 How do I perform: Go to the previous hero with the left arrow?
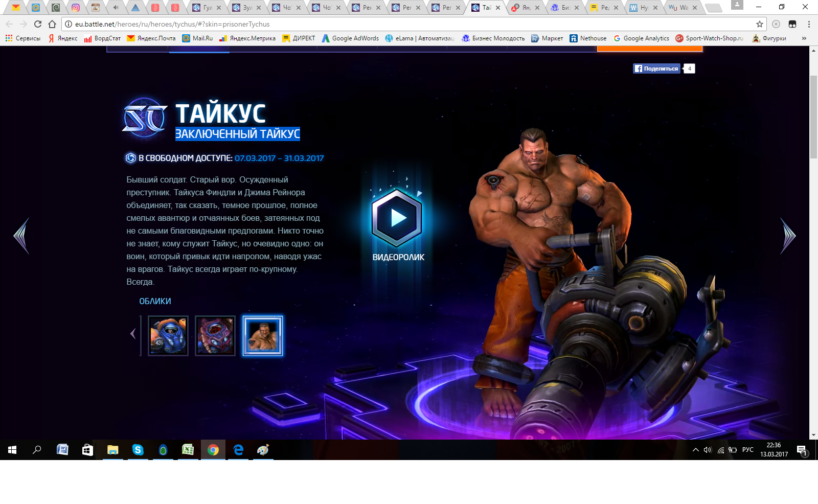[x=21, y=236]
